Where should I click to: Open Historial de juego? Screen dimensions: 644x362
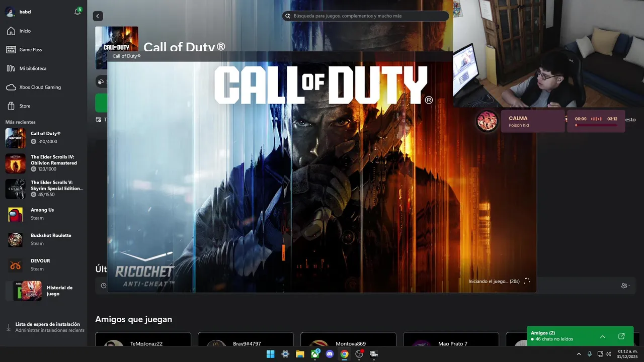pos(44,291)
